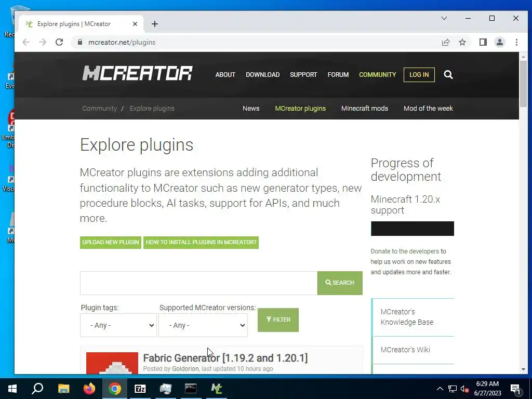Open the tab search chevron in title bar
Screen dimensions: 532x399
pos(444,18)
